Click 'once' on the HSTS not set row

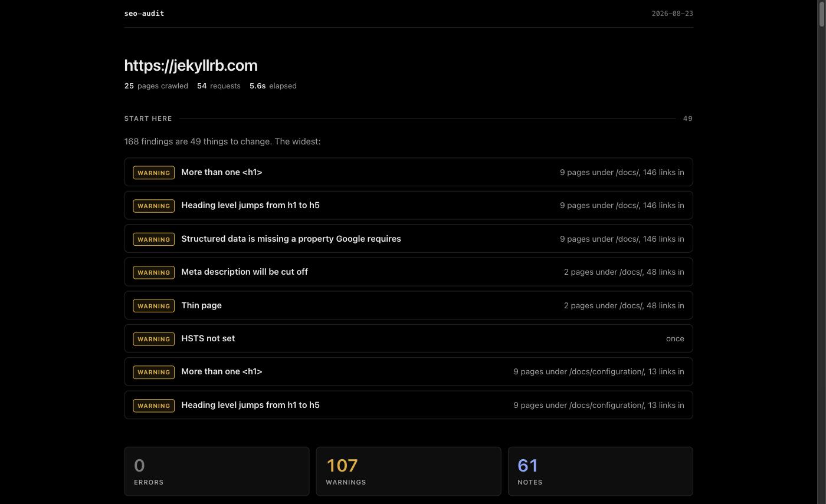[675, 338]
